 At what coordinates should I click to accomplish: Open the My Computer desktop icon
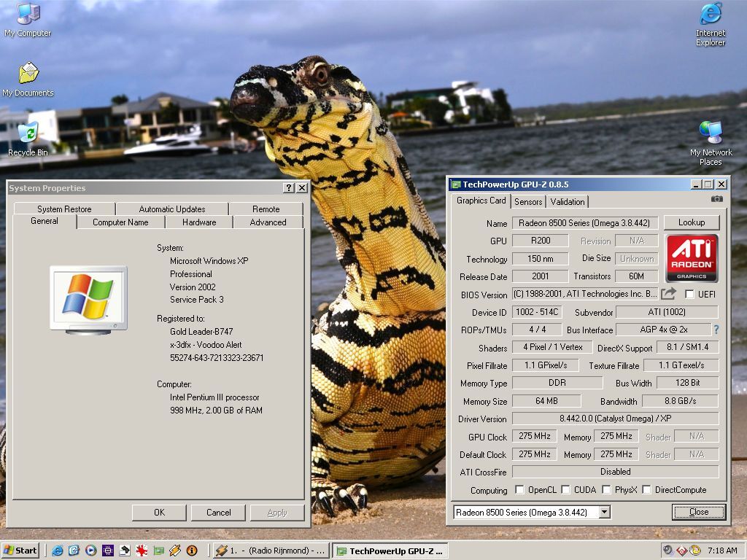pyautogui.click(x=28, y=15)
